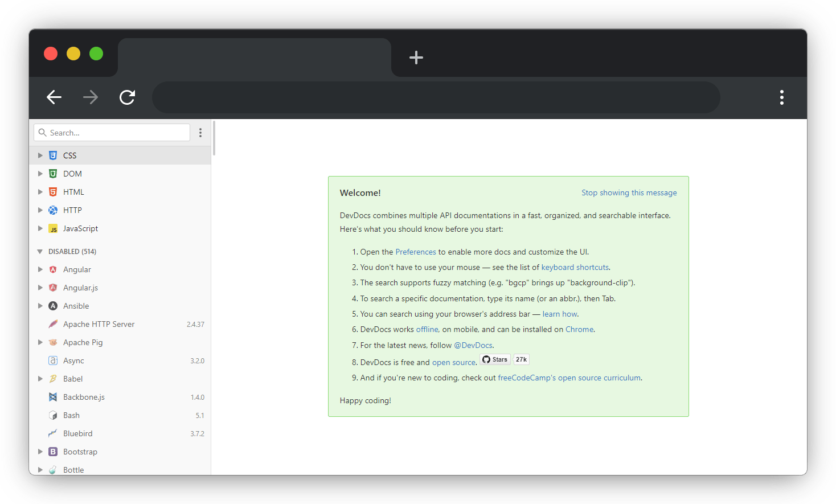Click the sidebar vertical scrollbar
This screenshot has height=504, width=836.
point(214,138)
